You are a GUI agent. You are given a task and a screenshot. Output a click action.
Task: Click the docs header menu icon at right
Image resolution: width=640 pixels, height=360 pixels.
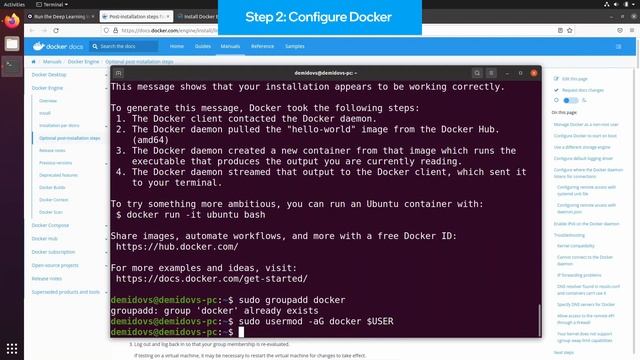[x=619, y=47]
